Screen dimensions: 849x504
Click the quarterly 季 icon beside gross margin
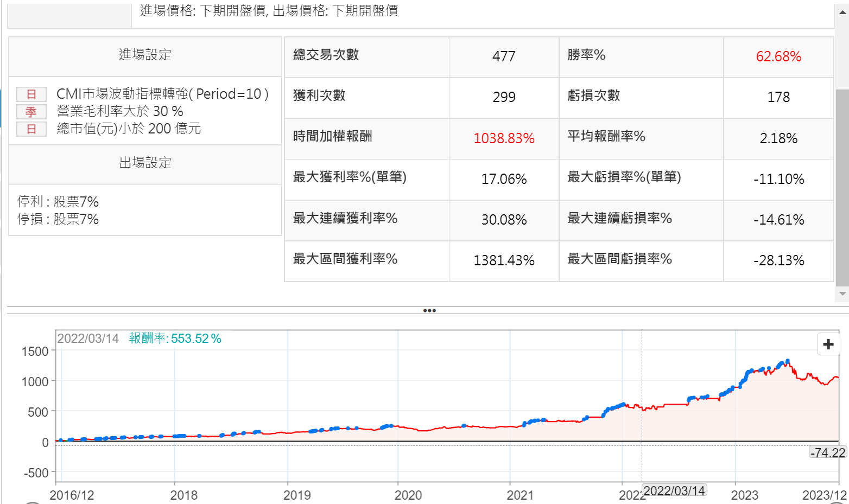[x=31, y=112]
